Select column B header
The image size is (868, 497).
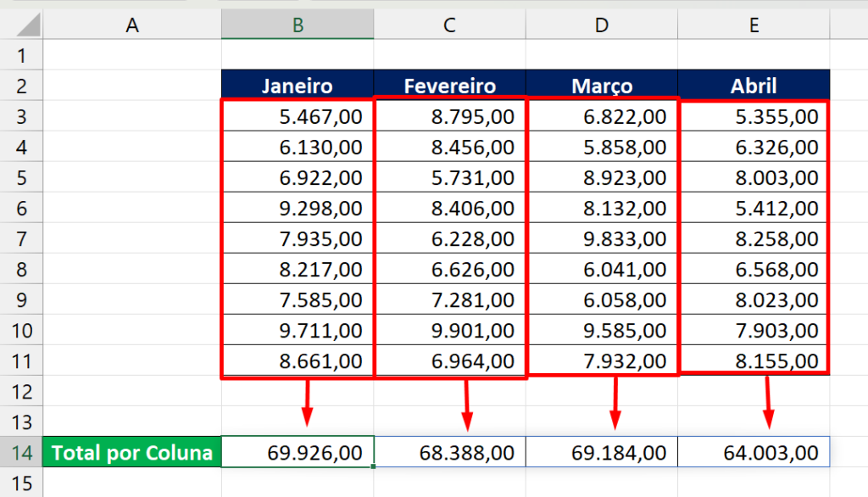click(297, 24)
